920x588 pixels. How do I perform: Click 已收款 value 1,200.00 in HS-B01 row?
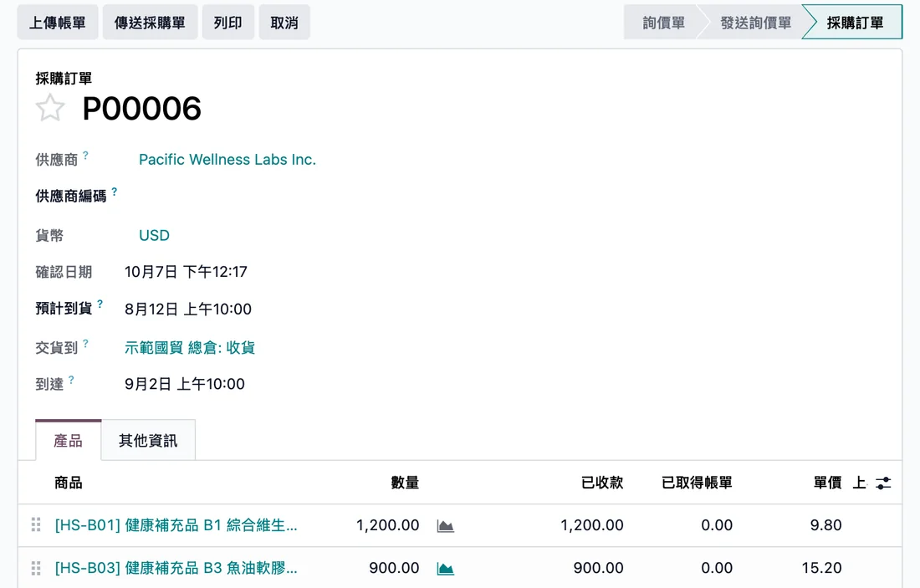pos(592,525)
